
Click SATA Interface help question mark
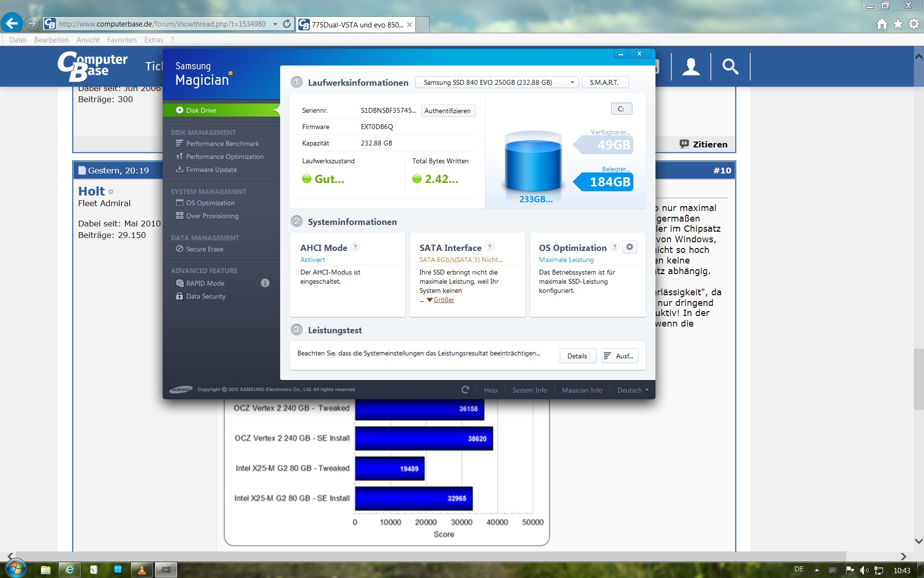(489, 247)
